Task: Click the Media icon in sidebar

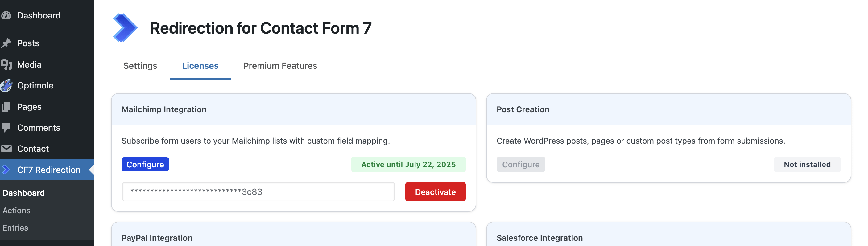Action: [x=6, y=65]
